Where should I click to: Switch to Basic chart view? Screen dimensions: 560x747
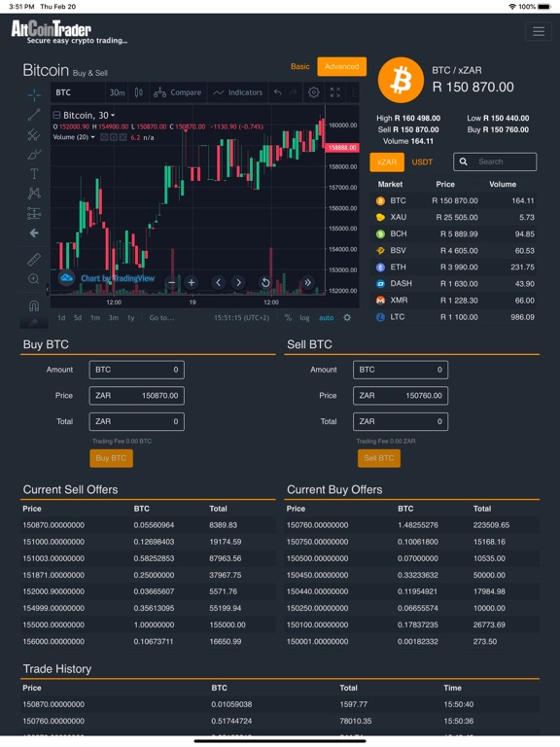tap(300, 67)
